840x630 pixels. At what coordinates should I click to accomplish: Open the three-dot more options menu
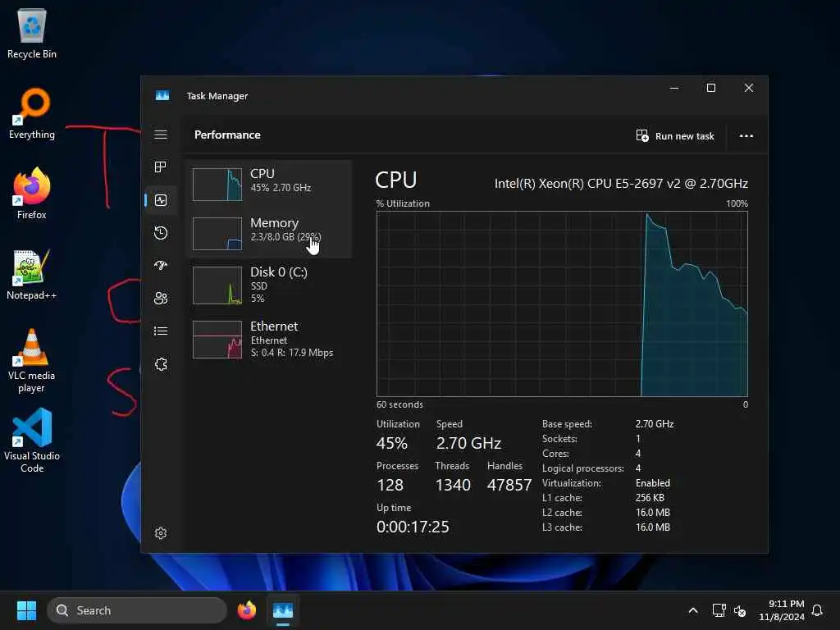[746, 136]
